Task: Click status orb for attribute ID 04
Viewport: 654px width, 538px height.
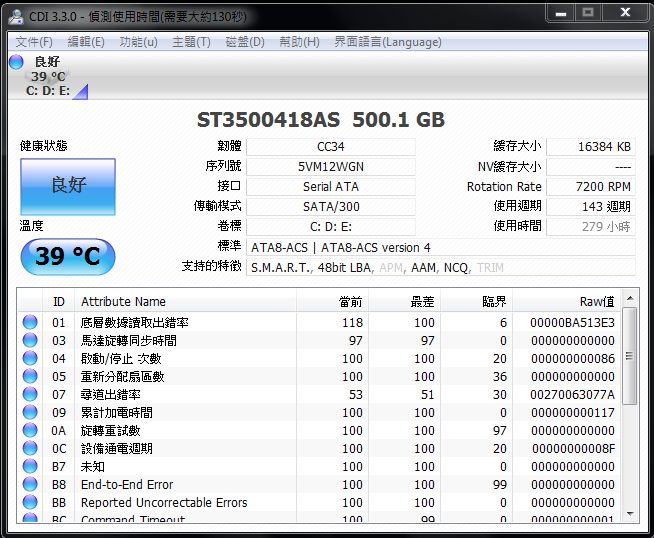Action: 30,358
